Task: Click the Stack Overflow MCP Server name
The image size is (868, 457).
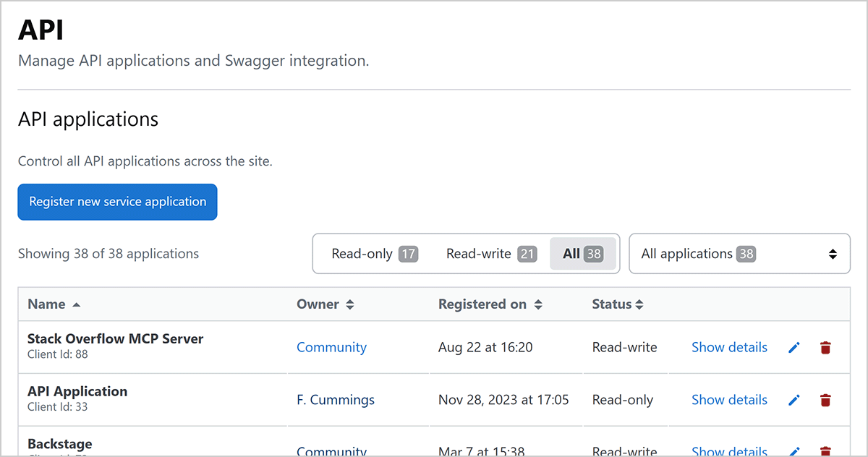Action: tap(115, 338)
